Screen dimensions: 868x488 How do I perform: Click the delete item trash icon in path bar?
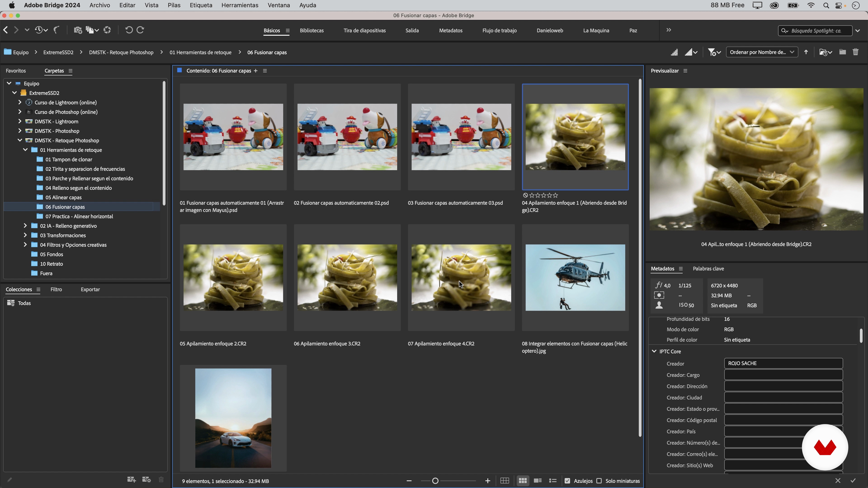click(x=856, y=52)
